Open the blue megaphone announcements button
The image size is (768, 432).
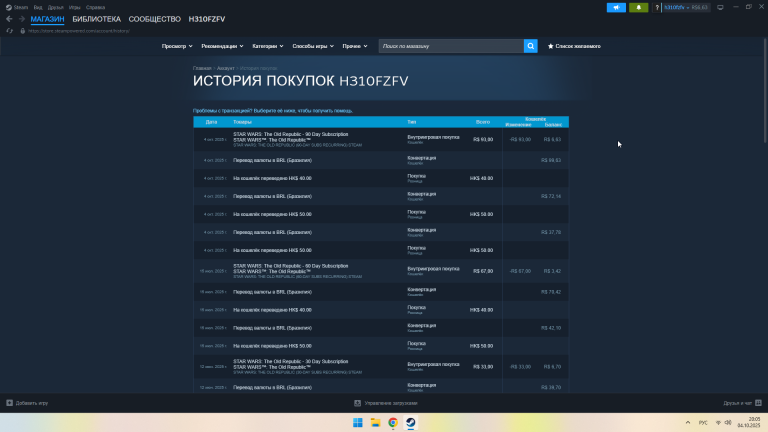(616, 7)
